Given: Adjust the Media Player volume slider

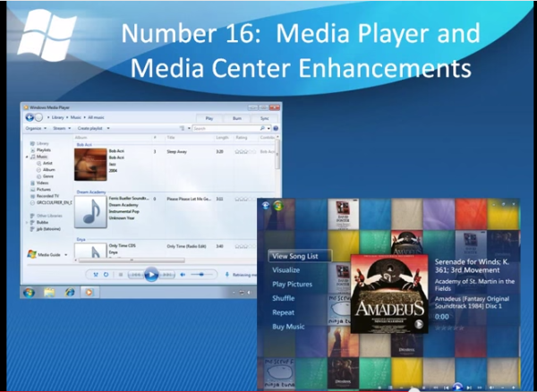Looking at the screenshot, I should click(x=202, y=274).
